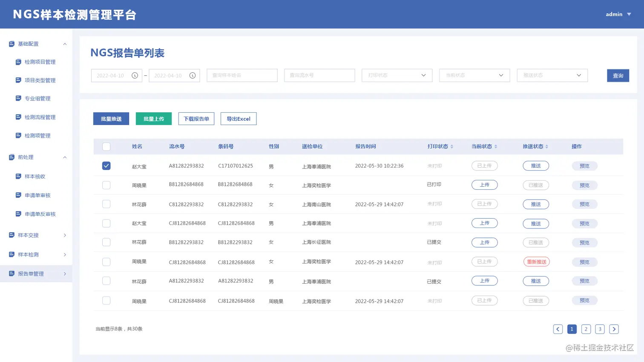Open the 推送状态 filter dropdown
This screenshot has width=644, height=362.
552,75
